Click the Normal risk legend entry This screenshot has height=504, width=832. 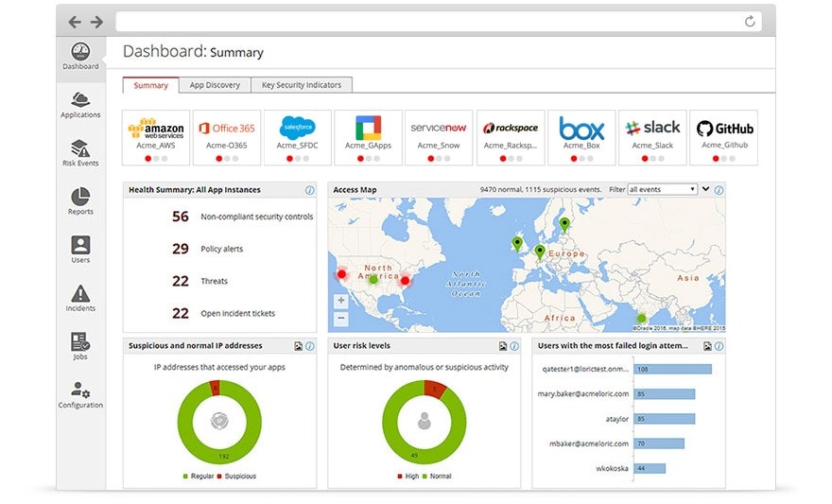pos(437,477)
